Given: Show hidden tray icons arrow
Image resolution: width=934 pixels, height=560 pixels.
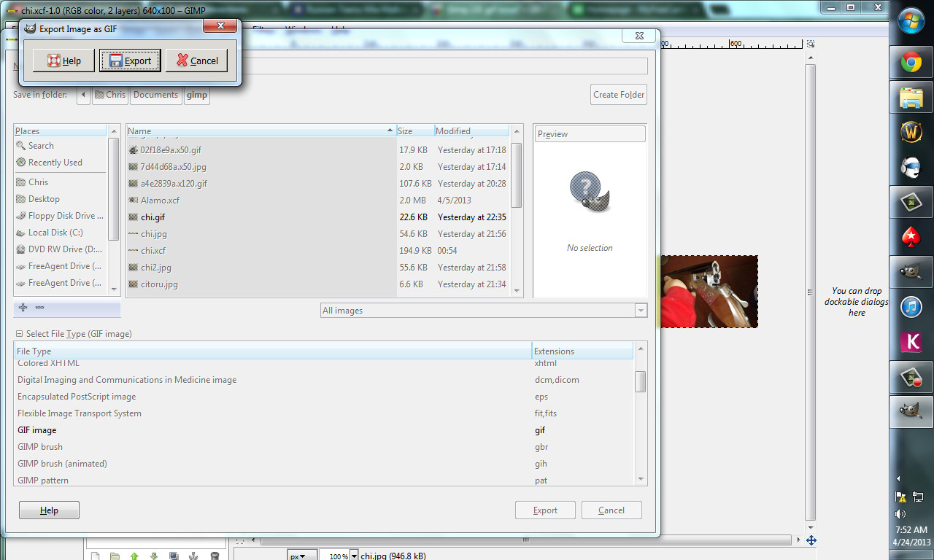Looking at the screenshot, I should coord(899,478).
